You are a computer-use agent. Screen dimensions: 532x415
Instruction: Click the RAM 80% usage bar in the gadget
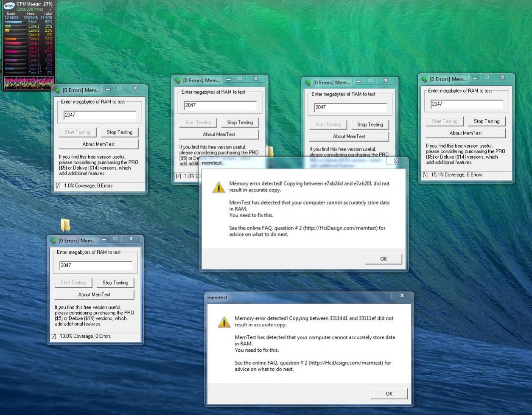click(x=16, y=22)
